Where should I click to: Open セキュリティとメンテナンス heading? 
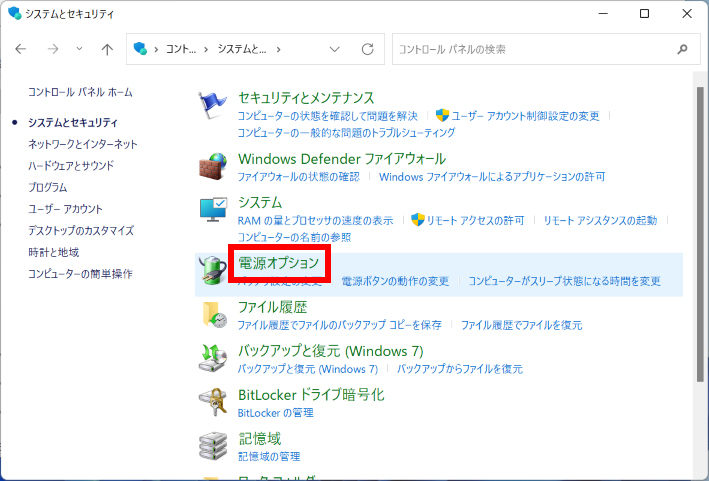[306, 98]
